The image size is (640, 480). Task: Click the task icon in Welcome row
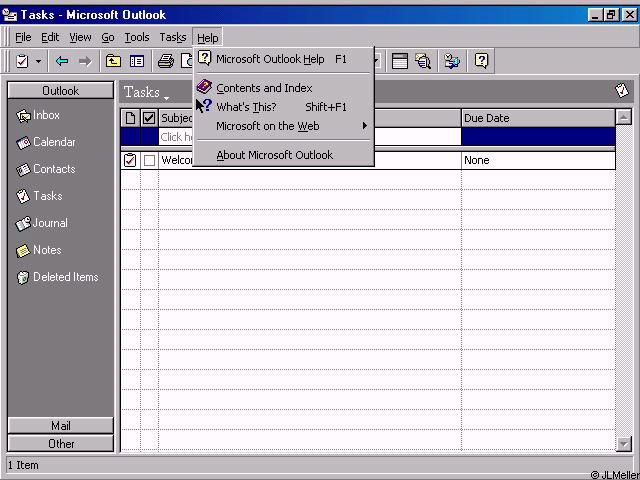coord(130,160)
